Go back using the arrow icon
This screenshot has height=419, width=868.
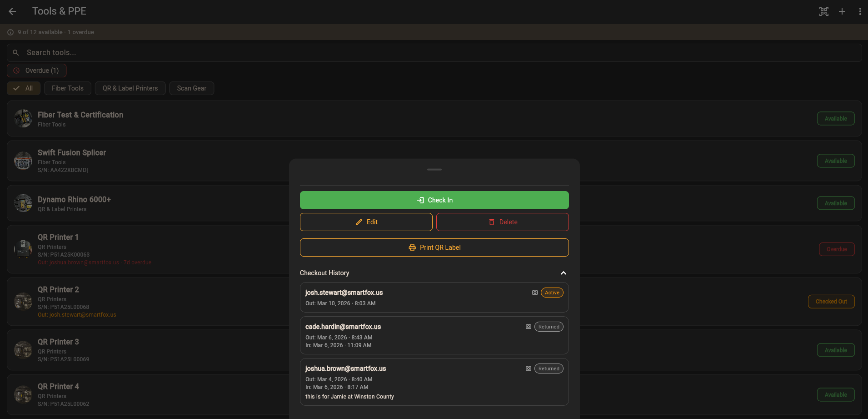[12, 11]
